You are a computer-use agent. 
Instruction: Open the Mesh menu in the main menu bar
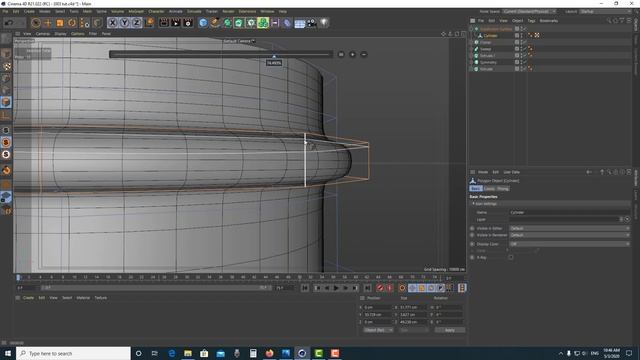tap(87, 11)
